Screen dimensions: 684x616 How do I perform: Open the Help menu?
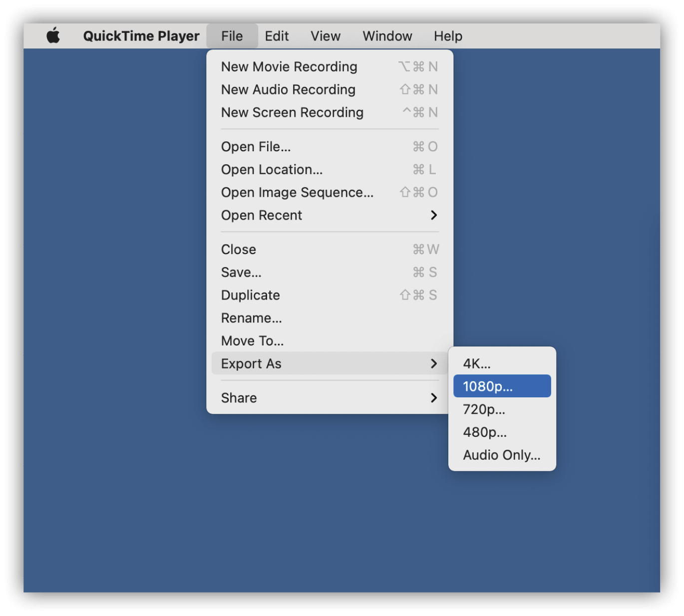pyautogui.click(x=448, y=36)
